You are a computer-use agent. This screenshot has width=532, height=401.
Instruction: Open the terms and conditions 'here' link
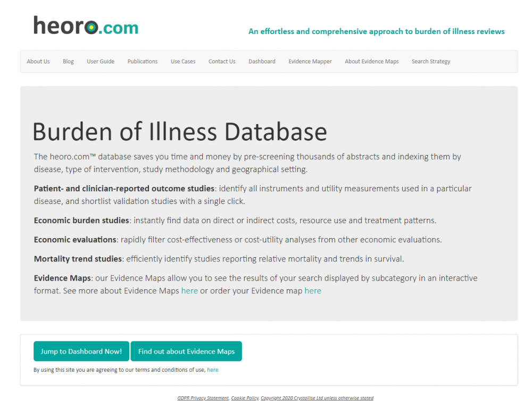coord(213,370)
